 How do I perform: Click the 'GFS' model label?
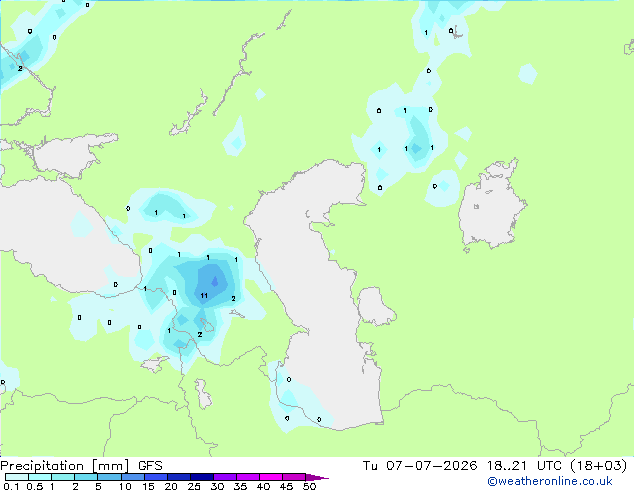pyautogui.click(x=150, y=466)
